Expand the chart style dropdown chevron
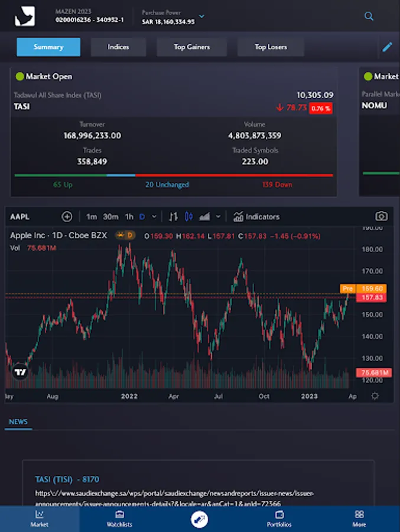The width and height of the screenshot is (400, 532). click(218, 216)
